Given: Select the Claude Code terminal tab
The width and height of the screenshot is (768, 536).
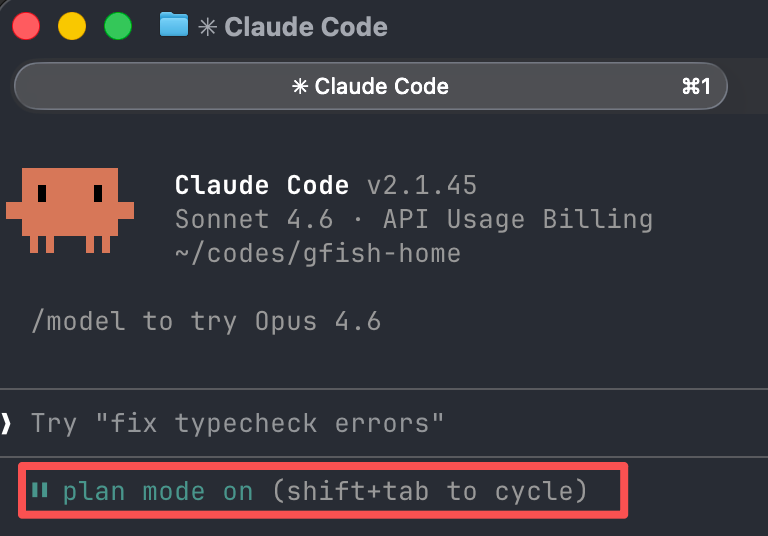Looking at the screenshot, I should click(371, 86).
